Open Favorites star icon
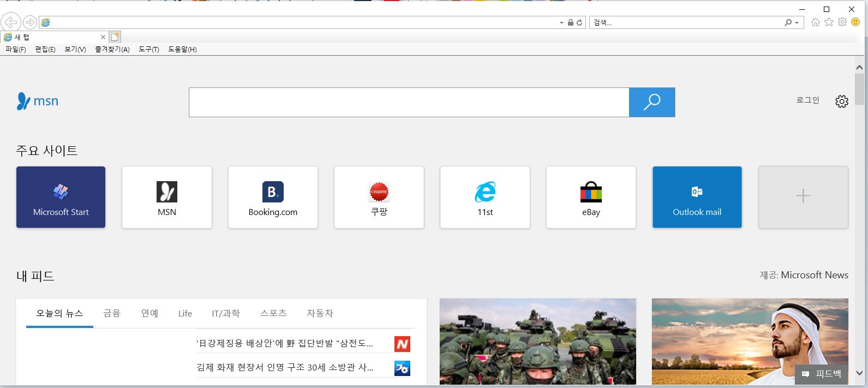Viewport: 868px width, 388px height. pyautogui.click(x=829, y=22)
